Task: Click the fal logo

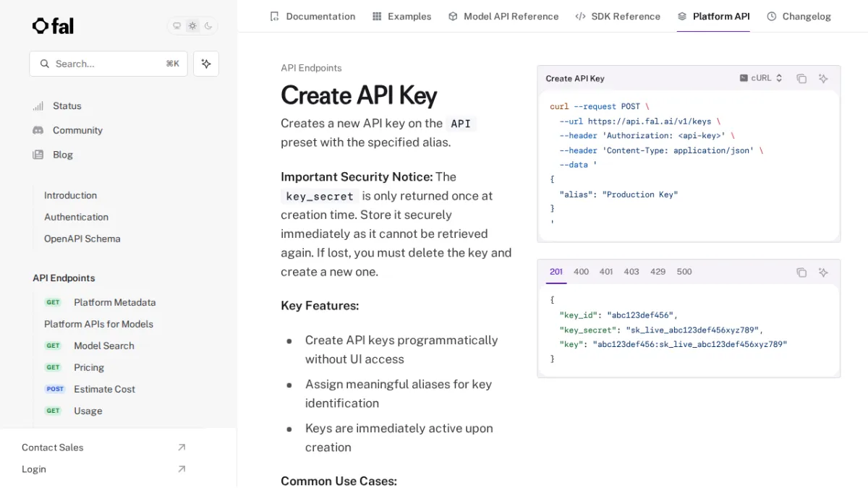Action: pyautogui.click(x=53, y=26)
